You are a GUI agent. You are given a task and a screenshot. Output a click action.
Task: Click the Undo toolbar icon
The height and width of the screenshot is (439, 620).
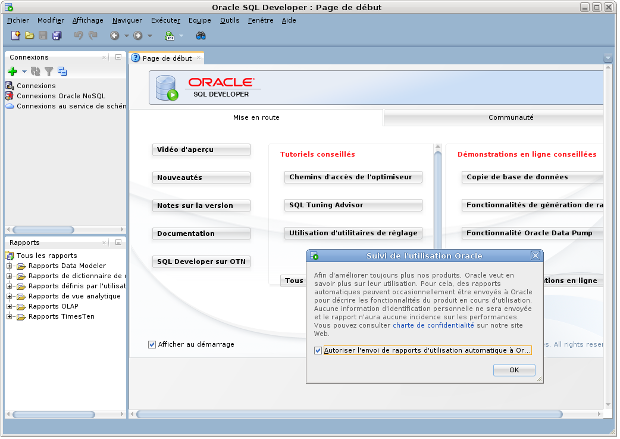click(79, 36)
